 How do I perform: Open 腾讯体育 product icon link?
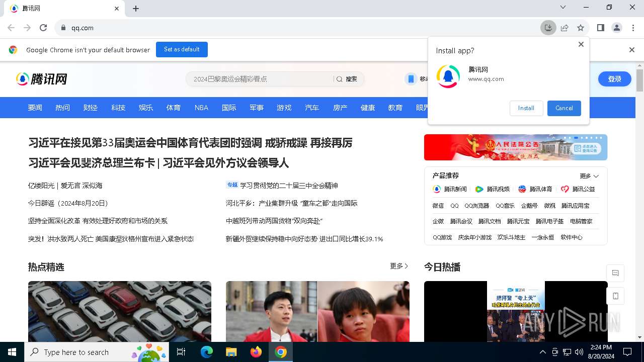click(535, 189)
